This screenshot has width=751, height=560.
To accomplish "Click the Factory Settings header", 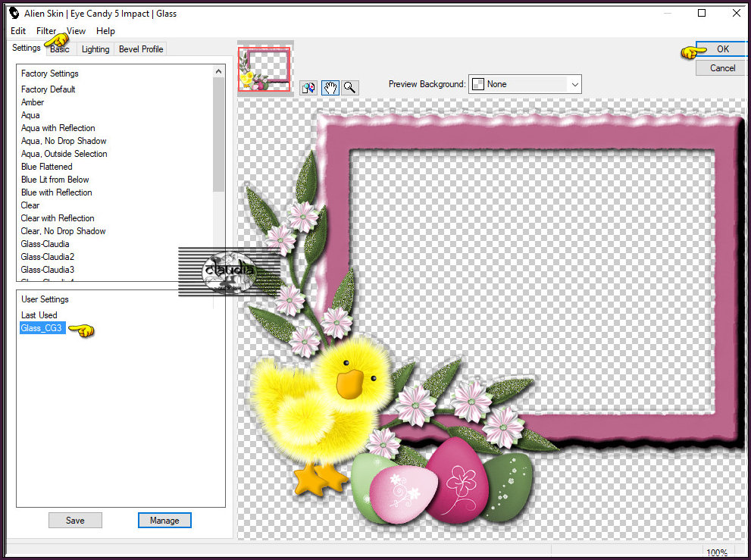I will pyautogui.click(x=50, y=74).
